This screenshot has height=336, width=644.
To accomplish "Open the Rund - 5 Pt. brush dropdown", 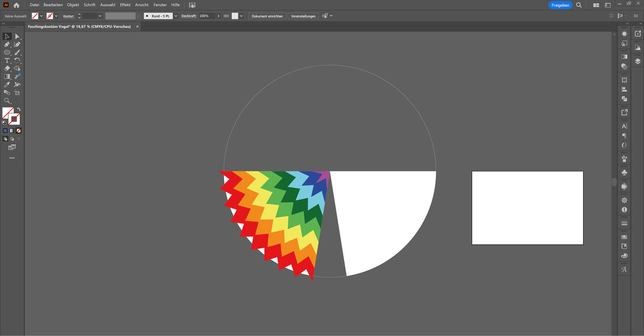I will (x=176, y=16).
